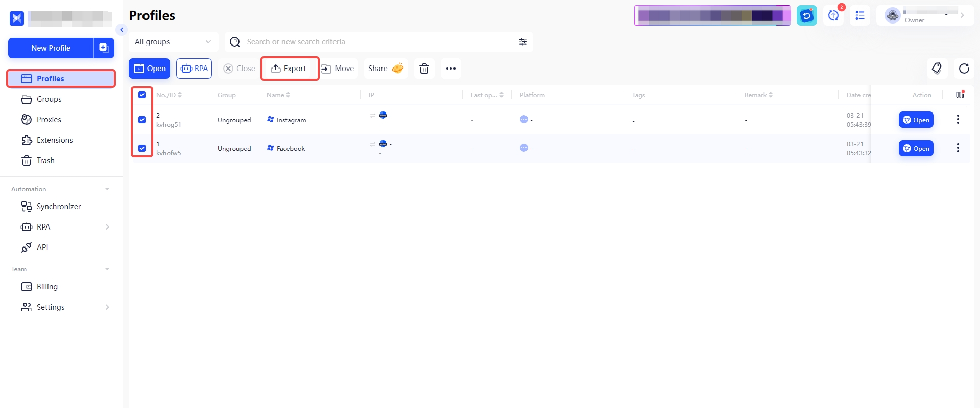Open Extensions in the sidebar
980x408 pixels.
[54, 140]
